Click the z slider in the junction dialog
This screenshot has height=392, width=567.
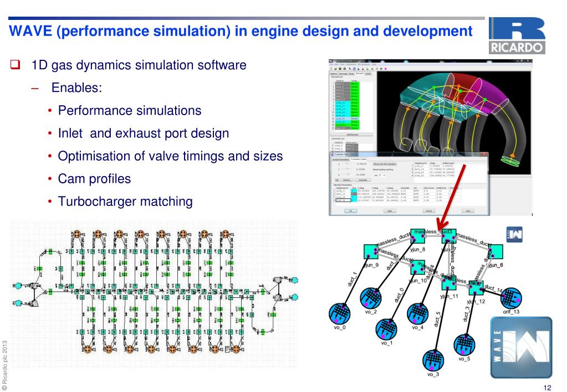coord(348,174)
